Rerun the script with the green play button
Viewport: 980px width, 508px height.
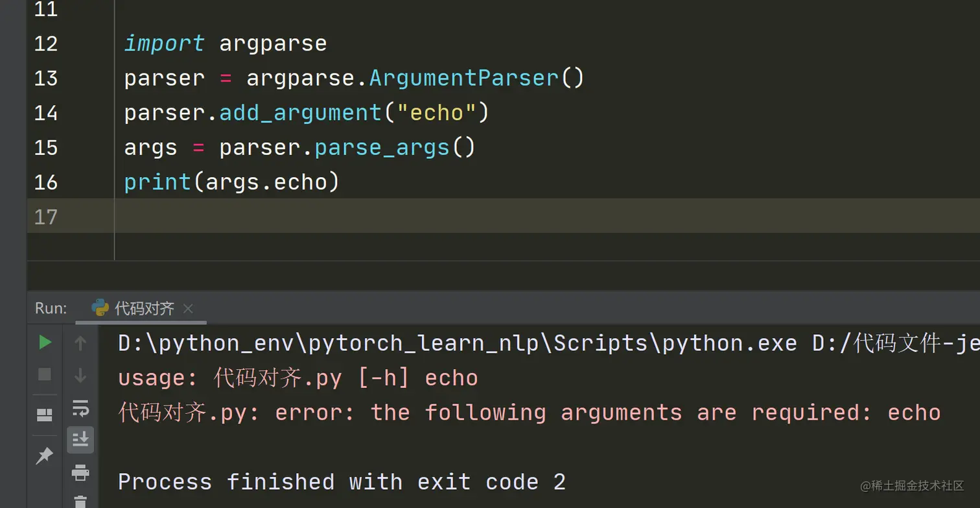45,342
